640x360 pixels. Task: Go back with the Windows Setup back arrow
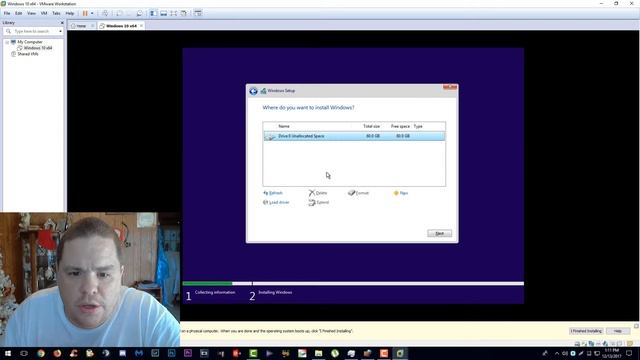click(253, 91)
